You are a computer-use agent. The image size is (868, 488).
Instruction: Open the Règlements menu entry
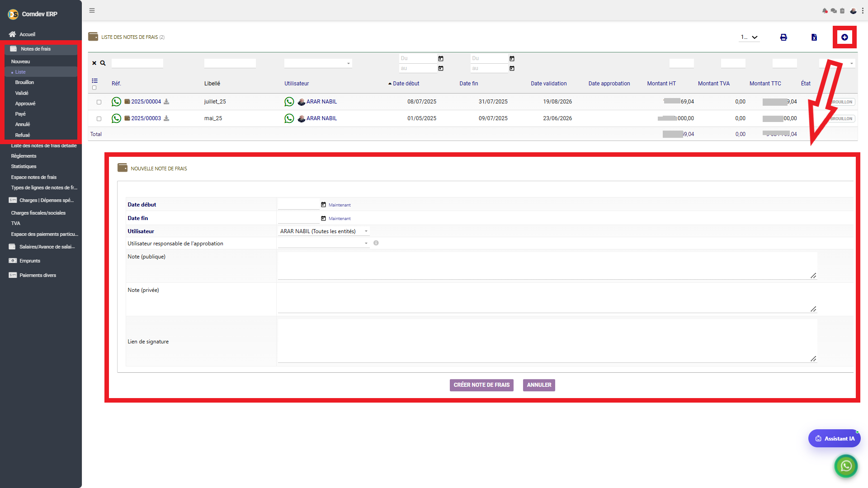coord(24,156)
